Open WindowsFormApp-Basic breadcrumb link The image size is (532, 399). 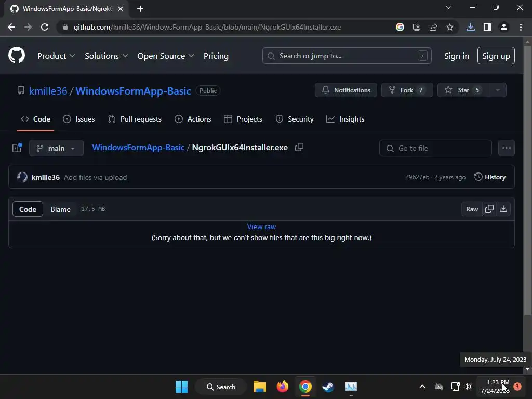pyautogui.click(x=138, y=147)
